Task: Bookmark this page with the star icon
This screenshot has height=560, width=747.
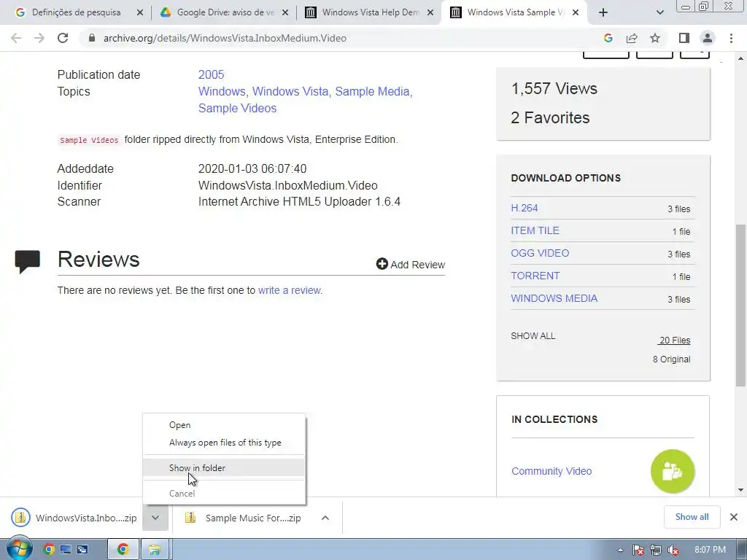Action: [x=655, y=38]
